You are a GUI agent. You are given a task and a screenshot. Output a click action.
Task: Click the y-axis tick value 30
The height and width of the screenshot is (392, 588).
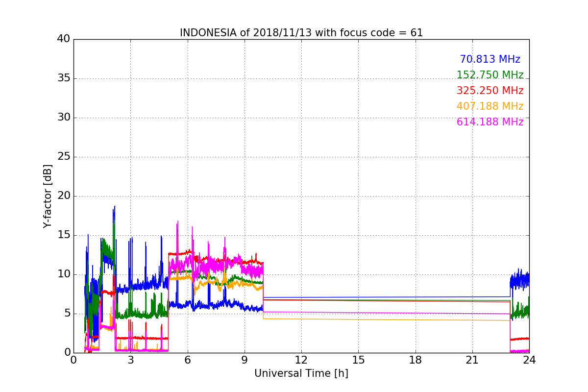[x=63, y=118]
